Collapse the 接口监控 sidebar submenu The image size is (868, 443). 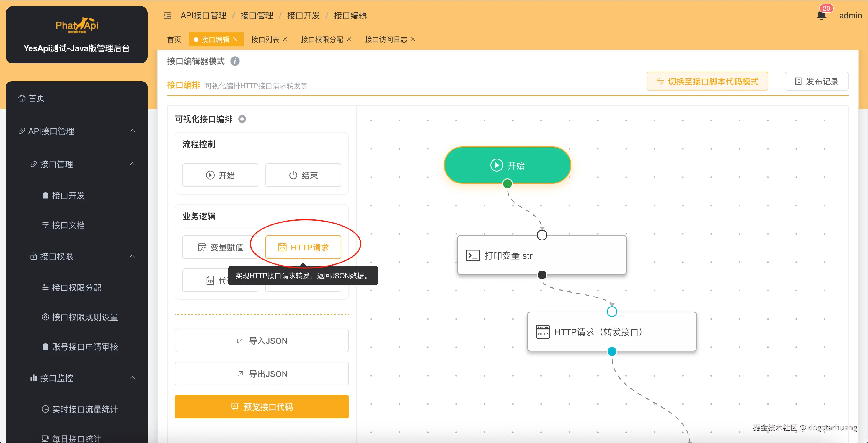[x=133, y=378]
